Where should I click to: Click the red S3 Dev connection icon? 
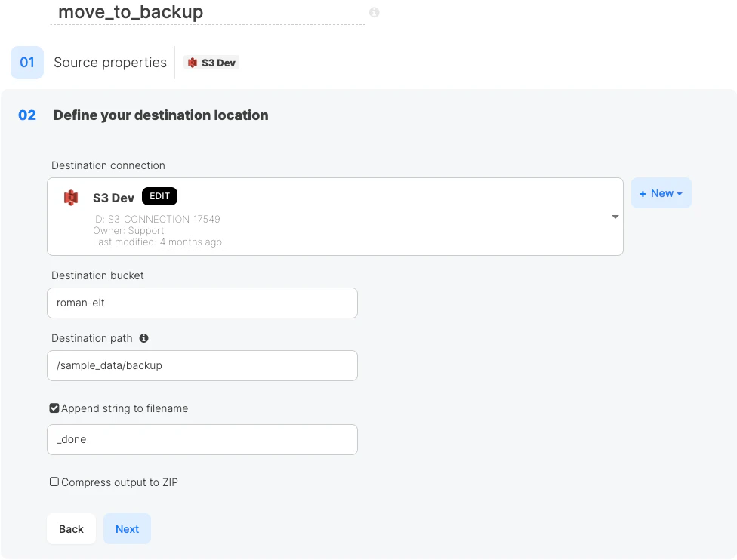(x=71, y=198)
